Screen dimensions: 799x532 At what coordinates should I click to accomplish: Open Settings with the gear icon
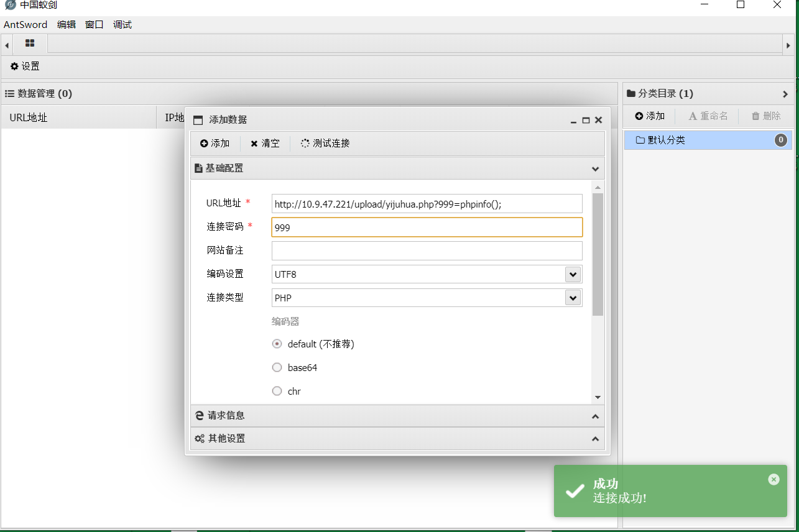25,66
